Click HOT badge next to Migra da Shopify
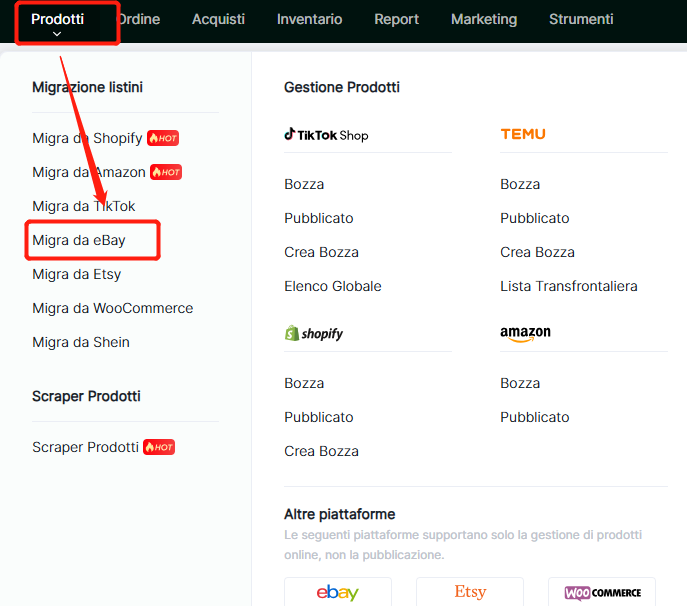The width and height of the screenshot is (687, 606). 163,138
